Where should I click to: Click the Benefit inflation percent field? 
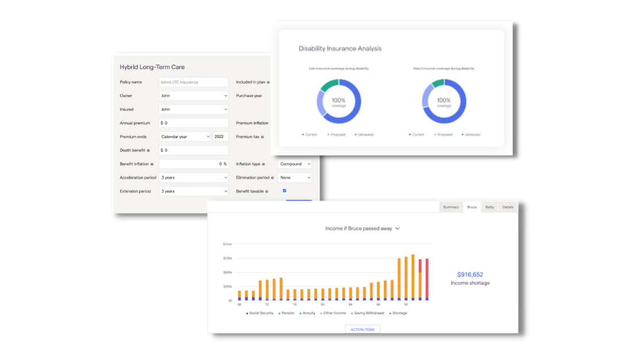pos(193,164)
